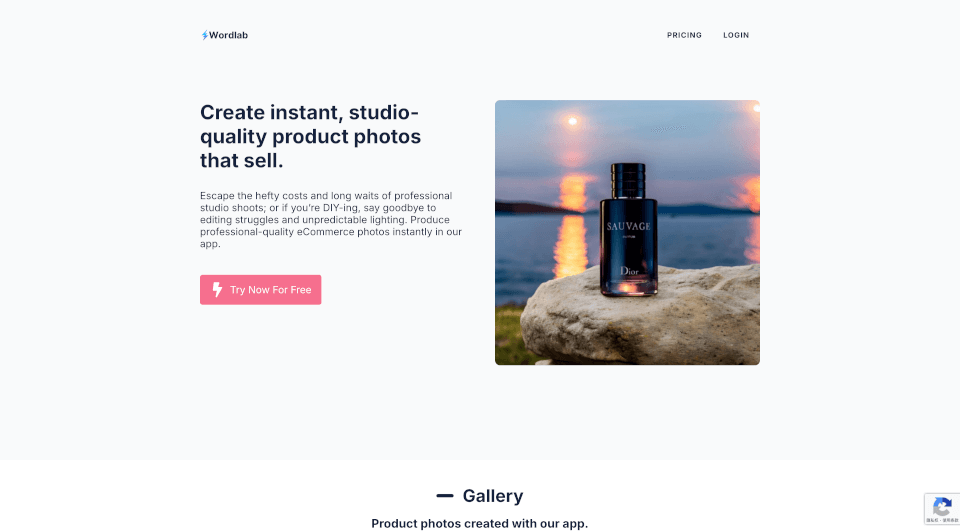Open the PRICING menu item

684,36
